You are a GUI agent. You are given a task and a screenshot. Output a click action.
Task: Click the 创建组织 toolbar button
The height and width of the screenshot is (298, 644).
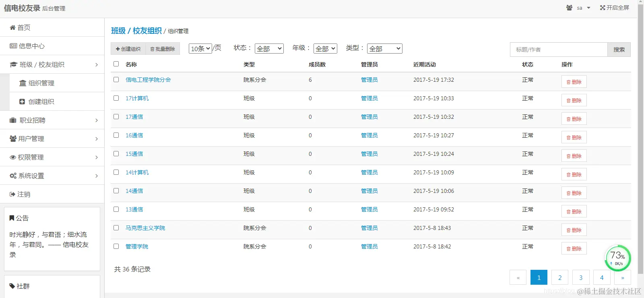(128, 49)
